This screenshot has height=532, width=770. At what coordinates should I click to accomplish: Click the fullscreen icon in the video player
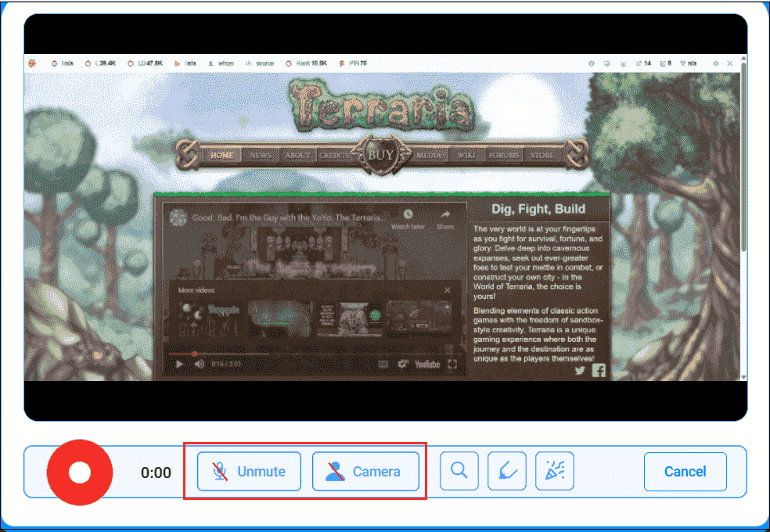pos(452,365)
